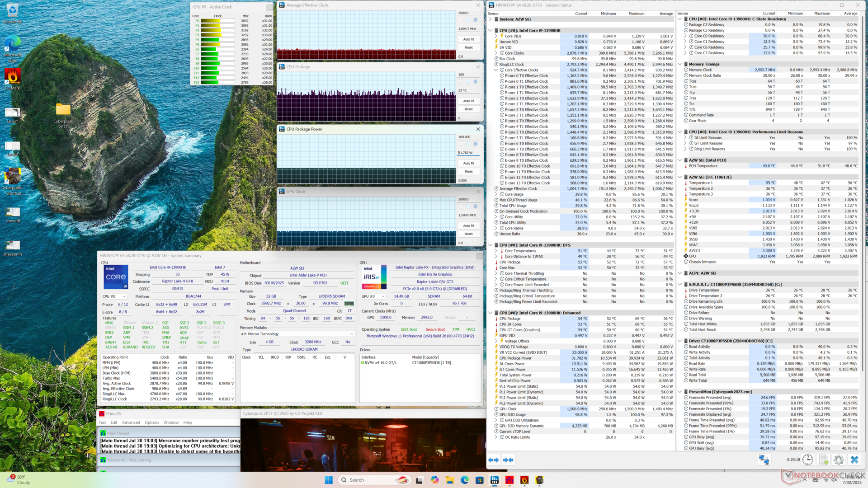Pick the blue color swatch in Average Effective Clock graph
This screenshot has height=488, width=868.
click(x=475, y=20)
